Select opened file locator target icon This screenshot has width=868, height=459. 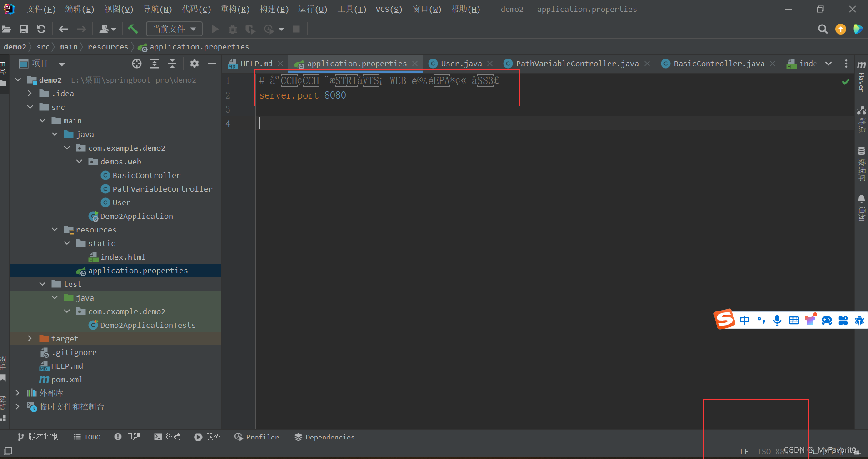tap(137, 64)
